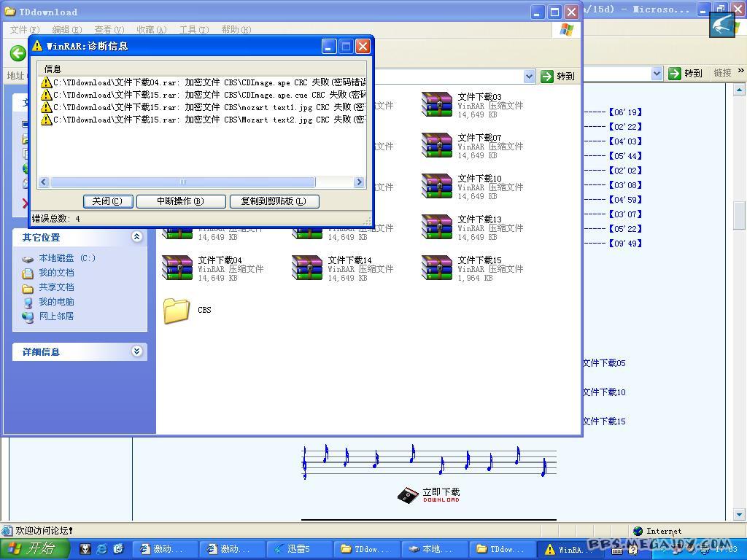The height and width of the screenshot is (560, 747).
Task: Go back using the green arrow in TDdownload
Action: tap(18, 52)
